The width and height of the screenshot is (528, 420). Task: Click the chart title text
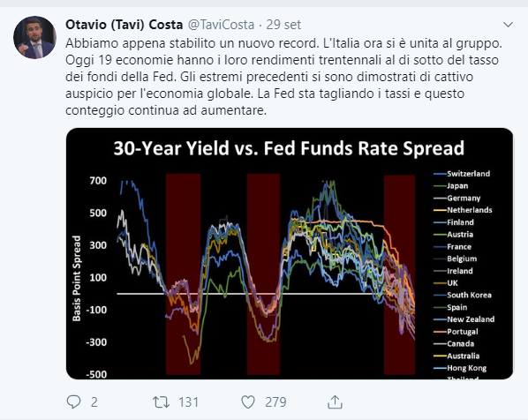(x=289, y=148)
